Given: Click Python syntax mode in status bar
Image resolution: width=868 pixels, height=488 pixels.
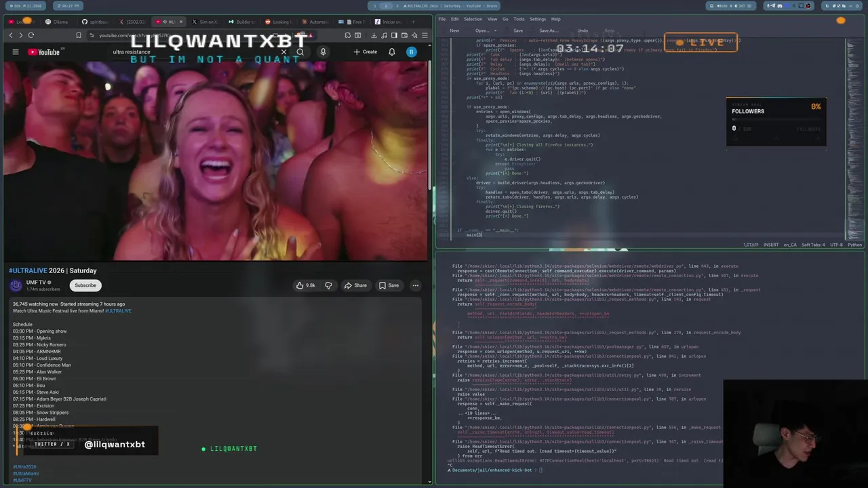Looking at the screenshot, I should click(x=855, y=245).
